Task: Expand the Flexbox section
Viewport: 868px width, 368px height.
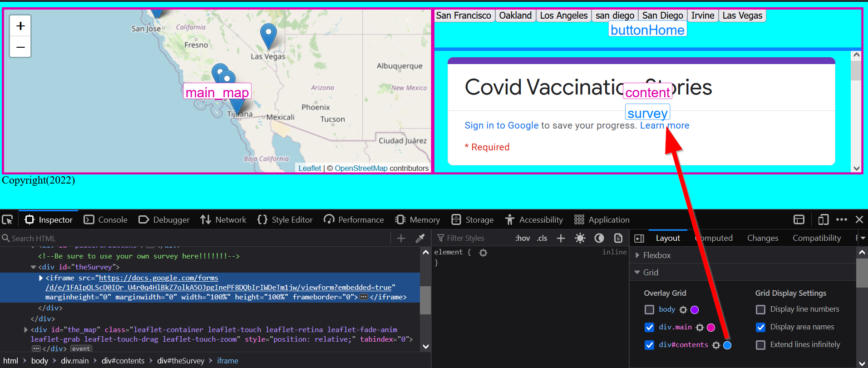Action: pos(638,255)
